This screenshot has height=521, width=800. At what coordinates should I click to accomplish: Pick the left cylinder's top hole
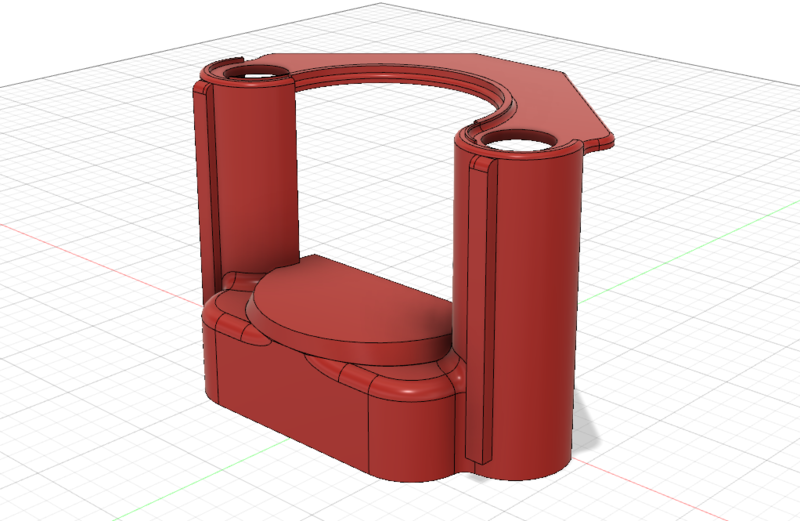(x=257, y=72)
